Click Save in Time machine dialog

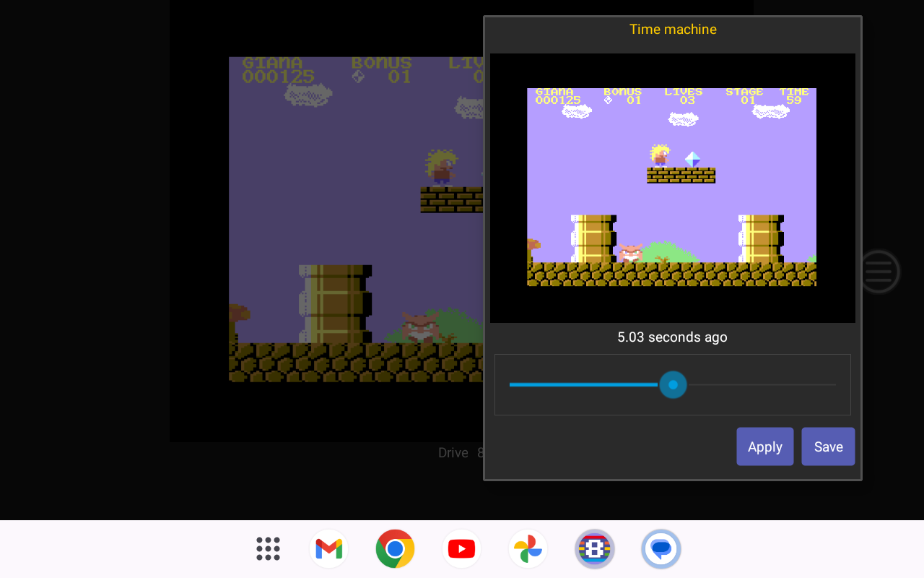pyautogui.click(x=828, y=447)
